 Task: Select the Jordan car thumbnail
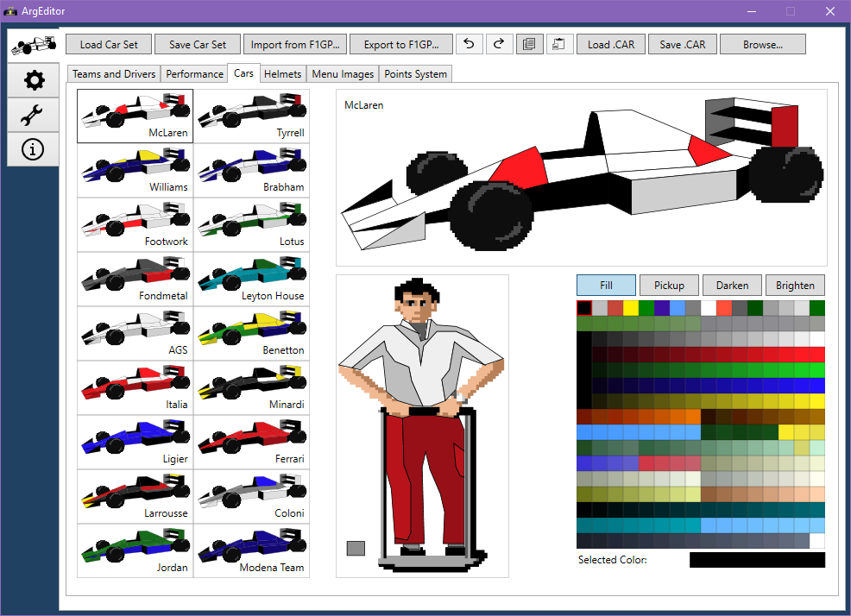136,550
